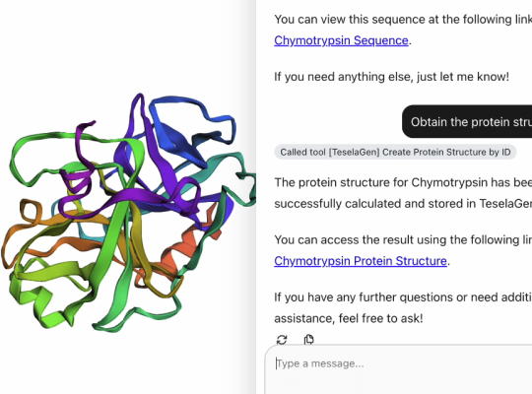This screenshot has height=394, width=532.
Task: Open the Chymotrypsin Protein Structure link
Action: pyautogui.click(x=361, y=261)
